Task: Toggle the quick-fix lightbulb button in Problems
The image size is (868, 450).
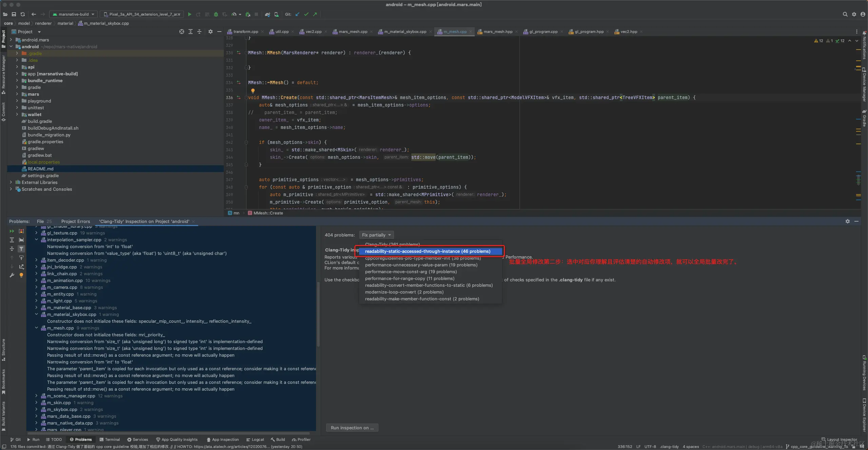Action: click(x=21, y=275)
